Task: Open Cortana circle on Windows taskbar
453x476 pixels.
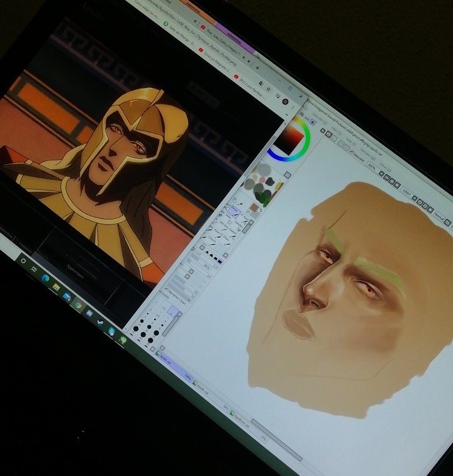Action: point(23,261)
